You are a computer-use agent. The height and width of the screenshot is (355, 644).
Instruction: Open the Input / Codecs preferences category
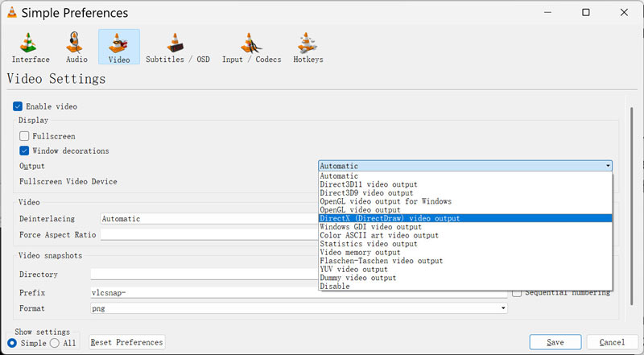tap(251, 47)
